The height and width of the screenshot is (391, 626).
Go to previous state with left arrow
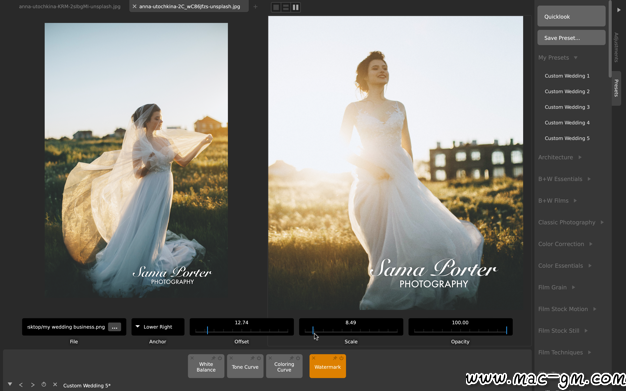click(x=21, y=385)
